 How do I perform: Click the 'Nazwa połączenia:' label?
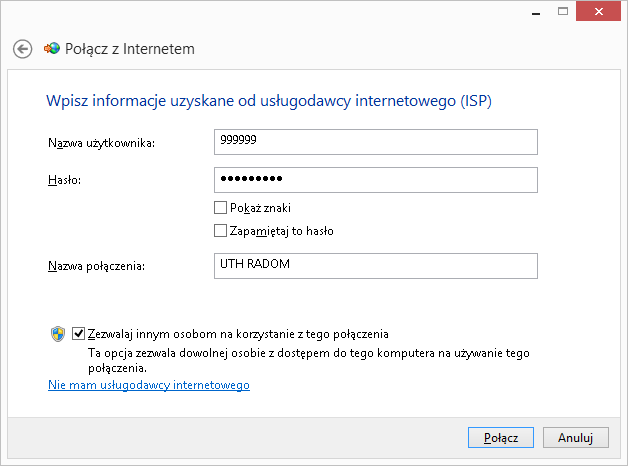[x=97, y=266]
